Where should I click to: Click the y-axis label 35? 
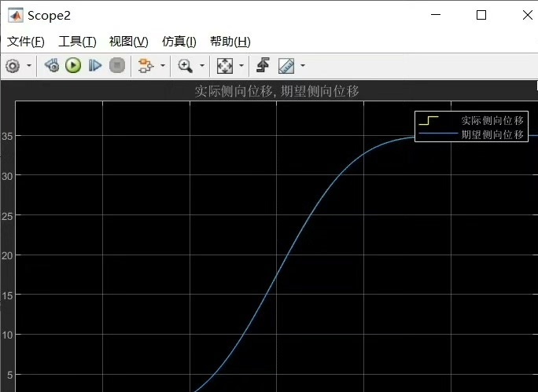pos(7,137)
